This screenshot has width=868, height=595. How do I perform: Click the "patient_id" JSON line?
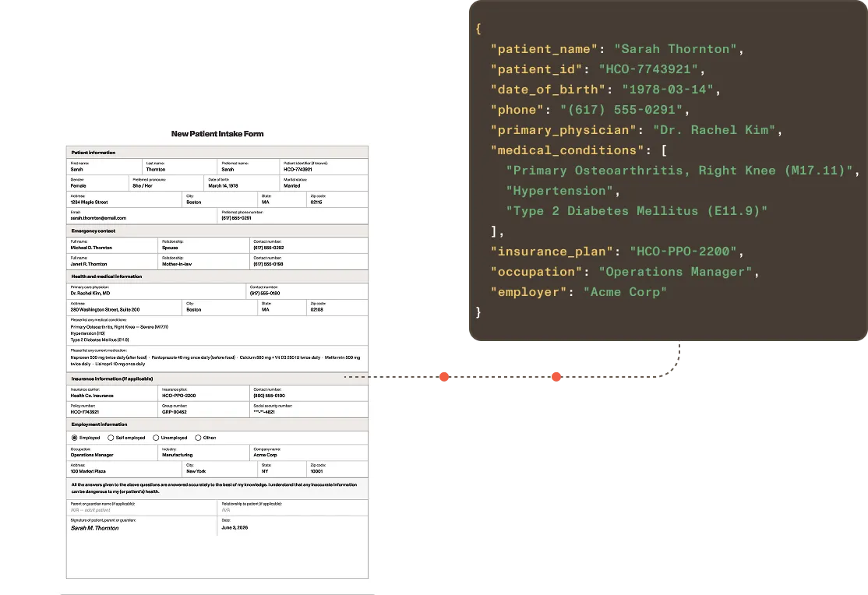pyautogui.click(x=598, y=69)
